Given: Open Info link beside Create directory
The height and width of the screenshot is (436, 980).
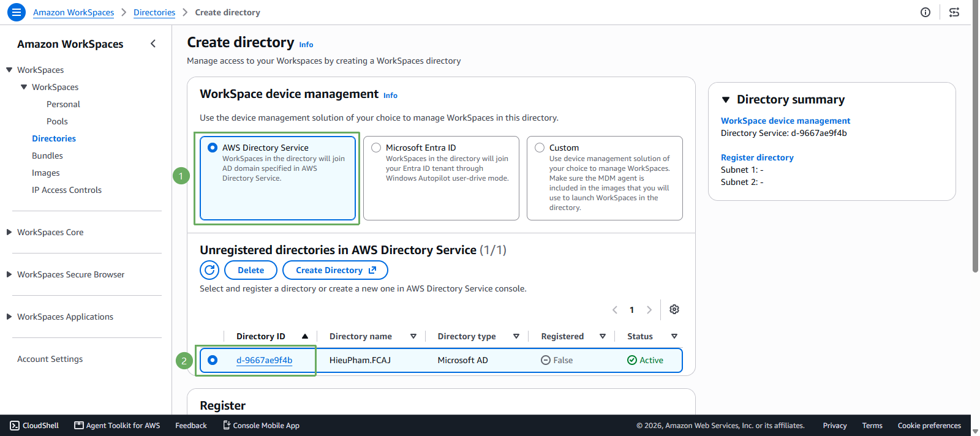Looking at the screenshot, I should click(306, 45).
